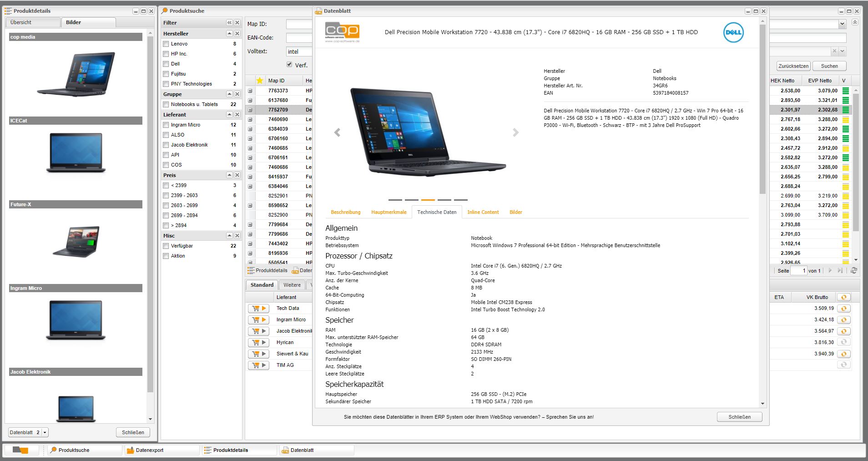Click the Schließen button in Datenblatt
The height and width of the screenshot is (461, 868).
(x=739, y=417)
